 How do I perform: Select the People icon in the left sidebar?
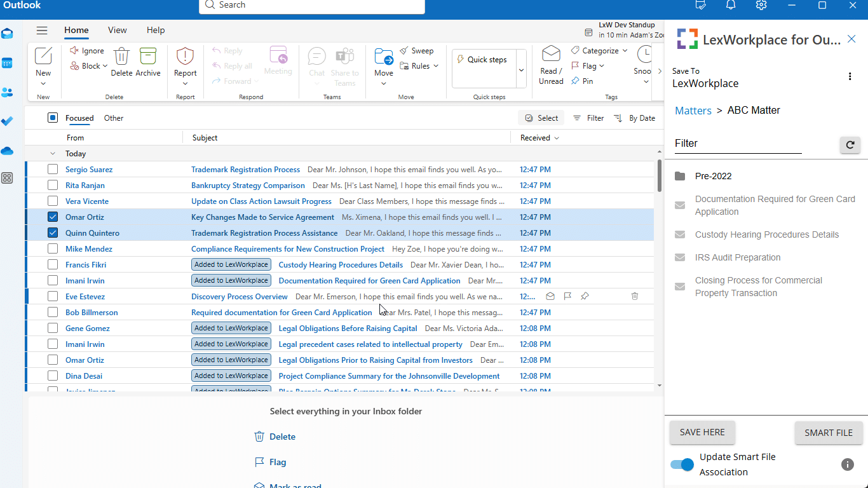click(x=7, y=93)
